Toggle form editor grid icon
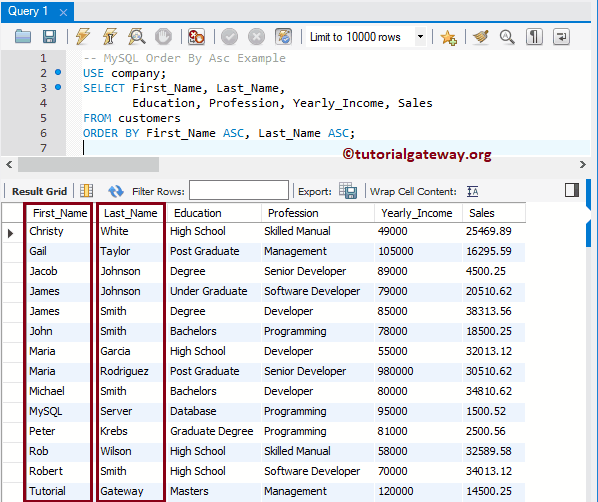 87,190
